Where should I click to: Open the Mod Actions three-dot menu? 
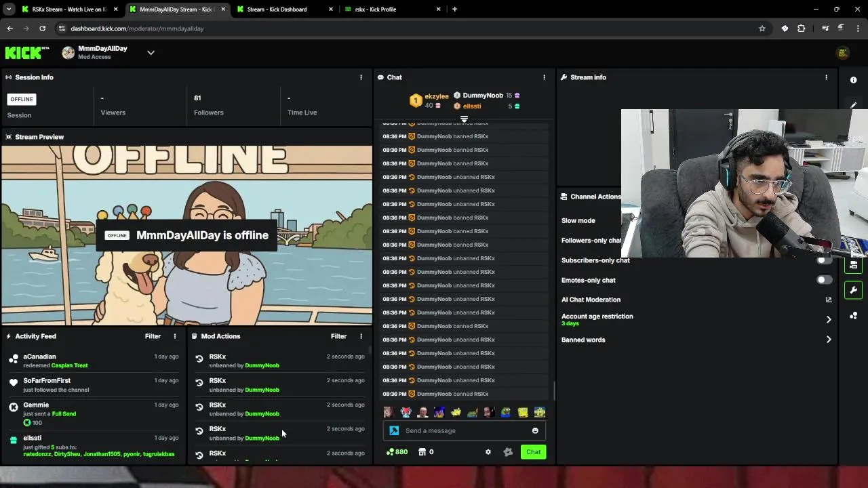(361, 336)
